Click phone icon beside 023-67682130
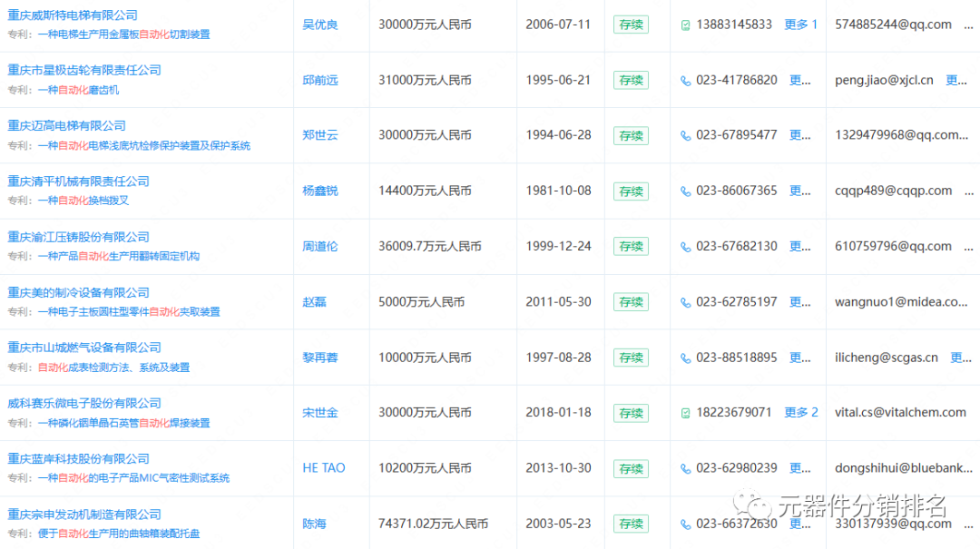This screenshot has width=980, height=549. [686, 247]
